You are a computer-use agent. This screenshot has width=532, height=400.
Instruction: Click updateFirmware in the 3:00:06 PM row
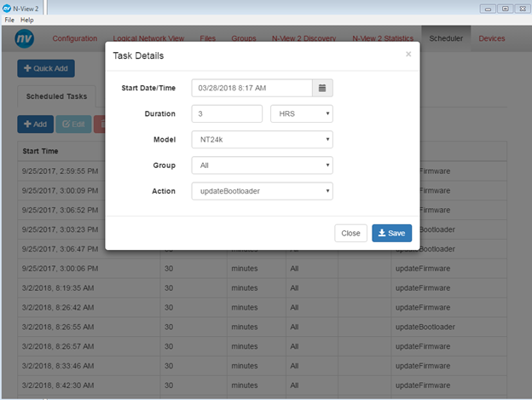(423, 269)
